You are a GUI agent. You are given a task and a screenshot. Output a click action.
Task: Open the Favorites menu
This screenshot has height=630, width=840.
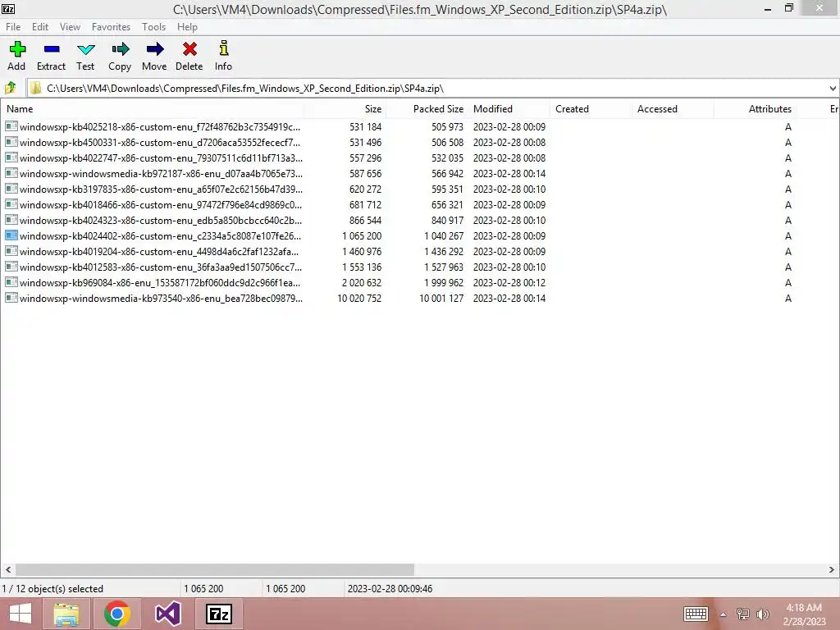point(111,27)
